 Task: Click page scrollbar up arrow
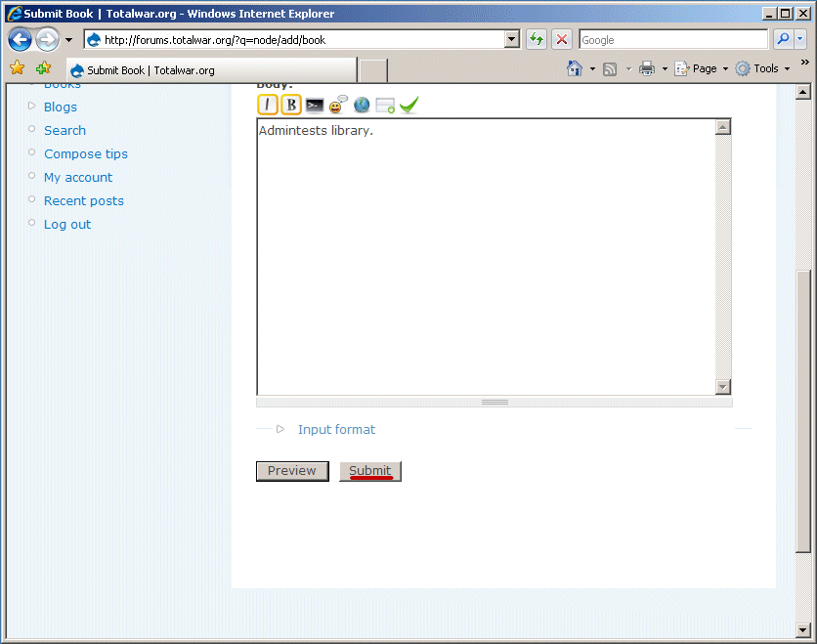803,92
